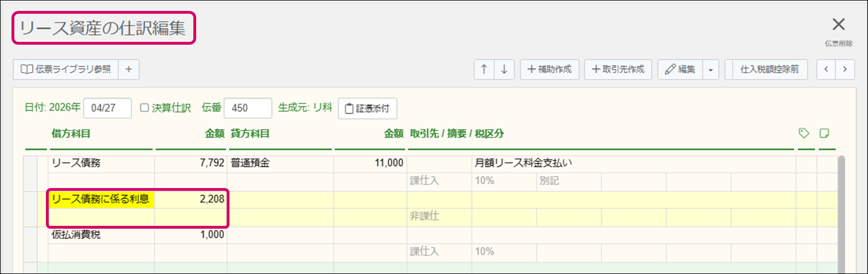The image size is (868, 274).
Task: Select the リース債務に係る利息 debit account cell
Action: (100, 199)
